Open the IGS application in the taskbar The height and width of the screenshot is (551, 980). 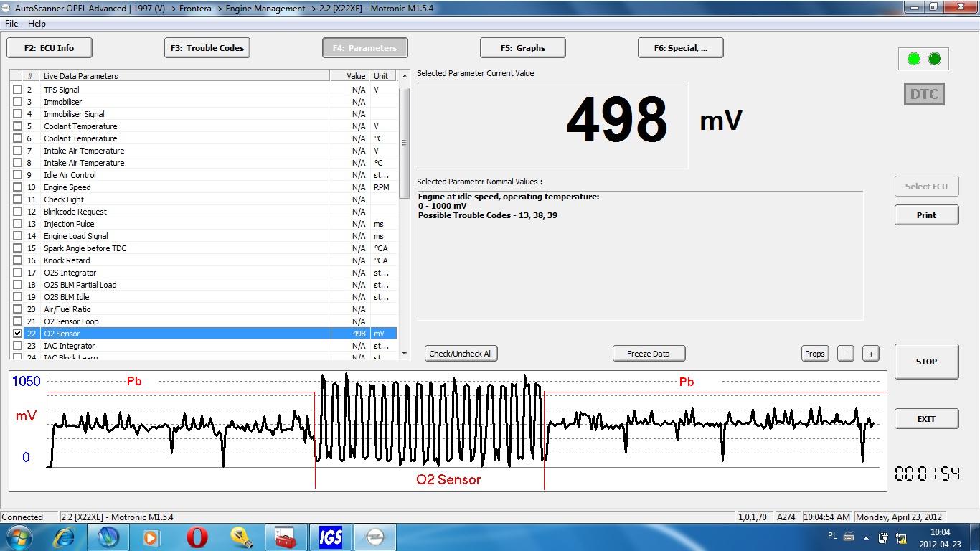click(330, 537)
